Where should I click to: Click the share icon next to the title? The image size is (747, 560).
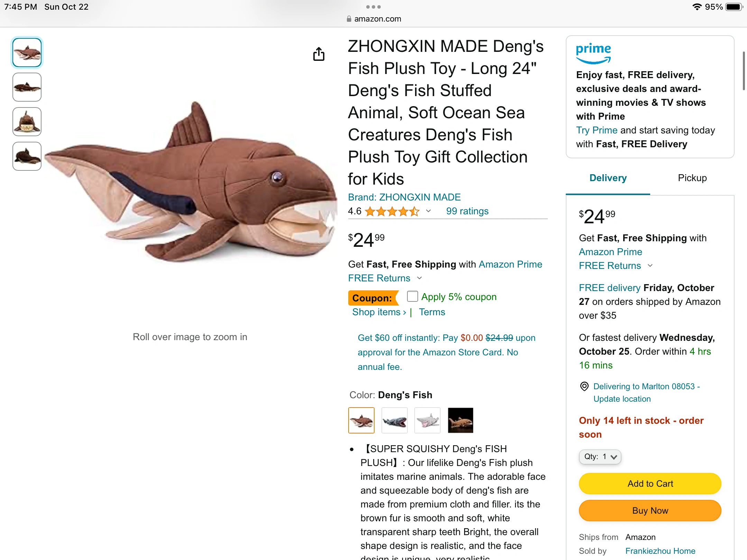pos(319,54)
